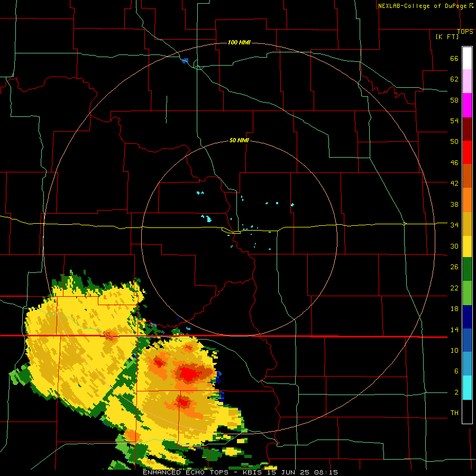Image resolution: width=476 pixels, height=476 pixels.
Task: Click the 50 NMI range ring label
Action: pos(239,140)
